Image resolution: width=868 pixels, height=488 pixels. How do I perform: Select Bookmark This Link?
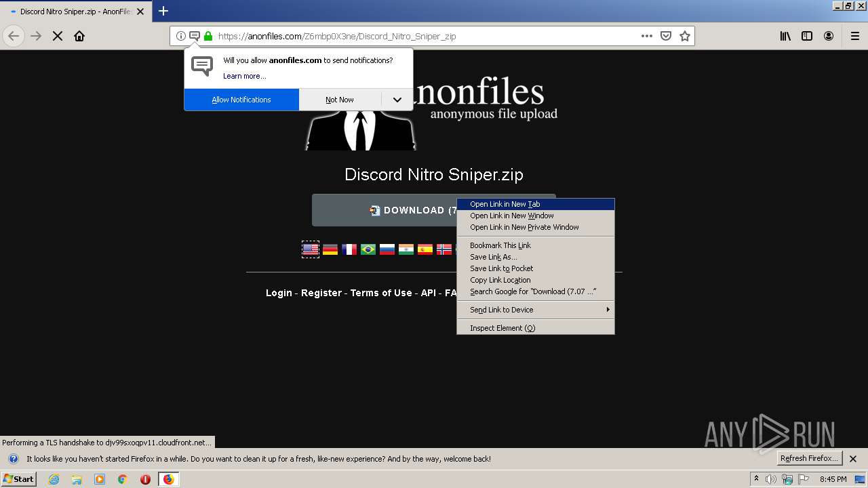pos(536,245)
